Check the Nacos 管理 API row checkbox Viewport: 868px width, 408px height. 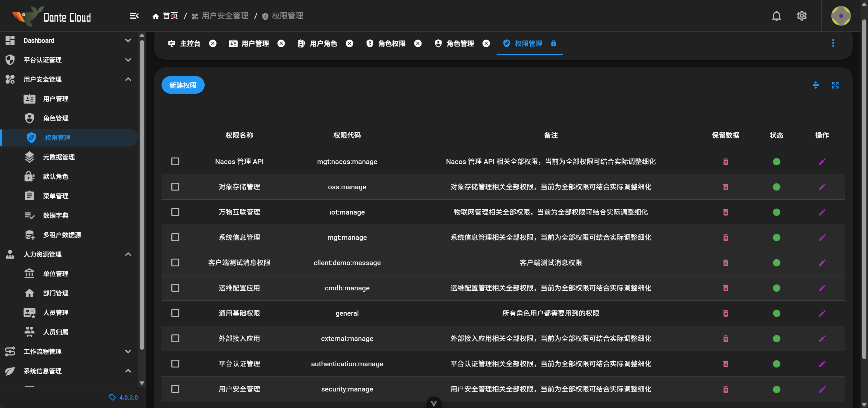[x=175, y=162]
